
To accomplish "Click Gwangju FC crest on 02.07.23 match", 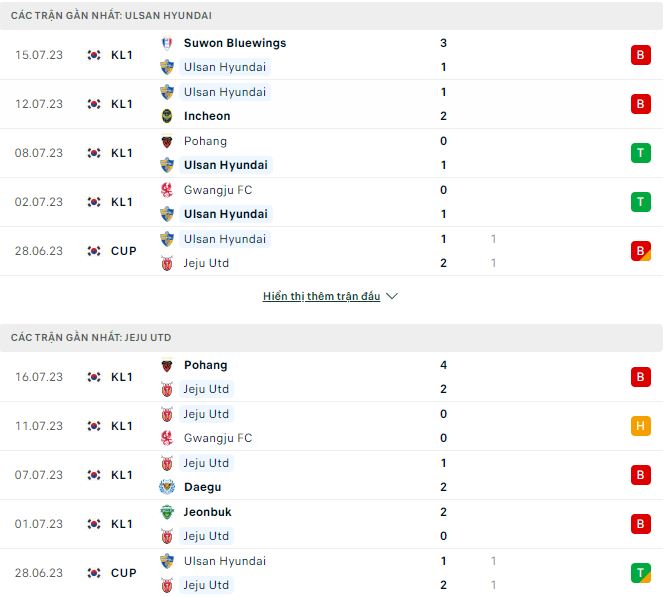I will tap(167, 189).
